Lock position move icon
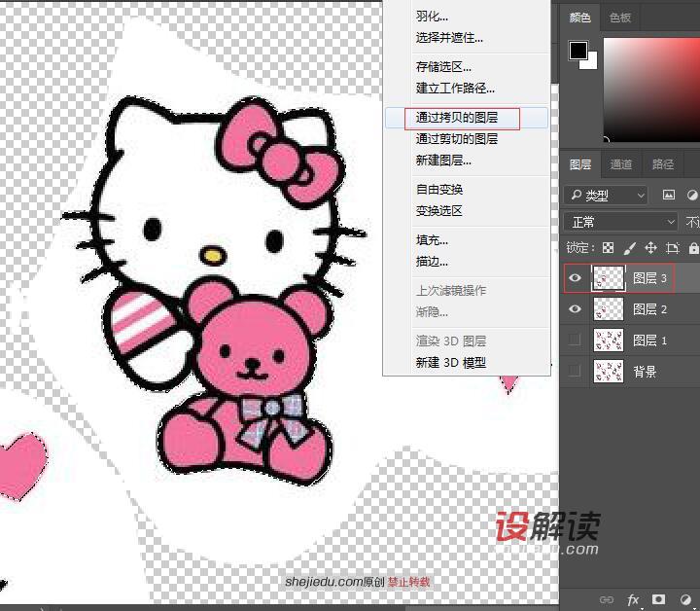The height and width of the screenshot is (611, 700). pyautogui.click(x=650, y=248)
